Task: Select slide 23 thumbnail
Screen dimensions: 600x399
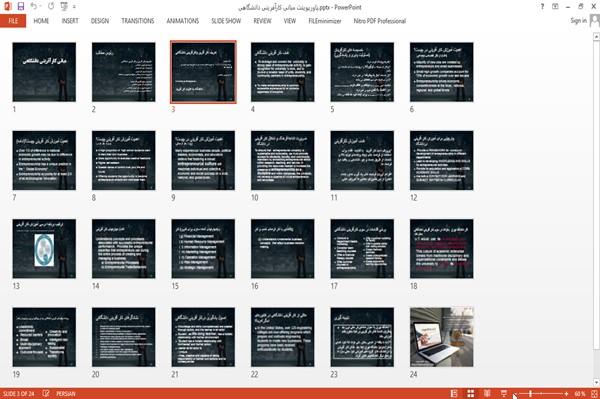Action: [x=362, y=337]
